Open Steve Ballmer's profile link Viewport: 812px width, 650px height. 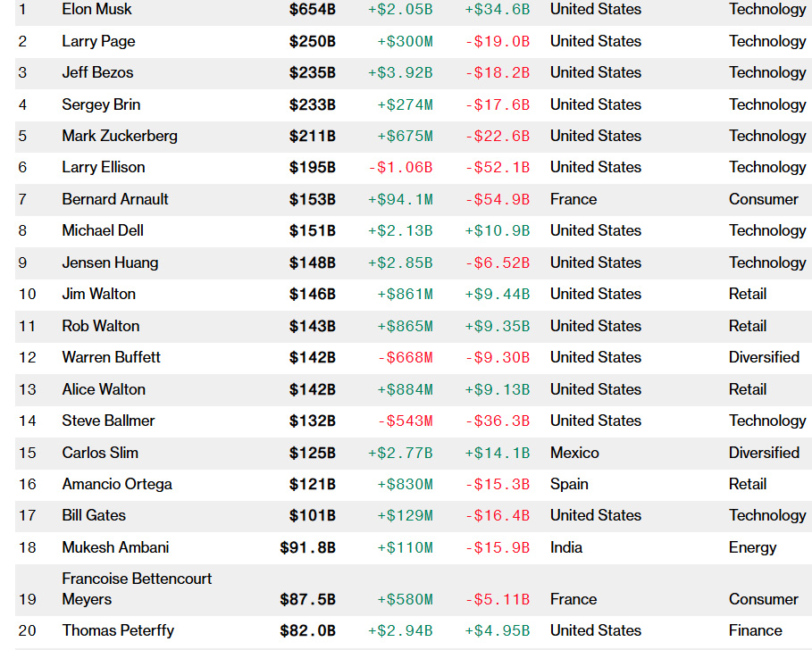108,421
